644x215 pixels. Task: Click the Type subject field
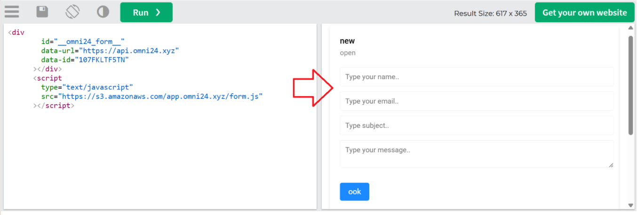pyautogui.click(x=477, y=125)
